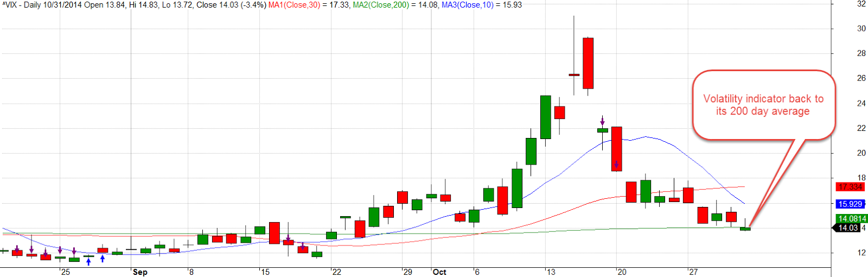The width and height of the screenshot is (868, 277).
Task: Click the leftmost blue up arrow signal
Action: tap(88, 262)
